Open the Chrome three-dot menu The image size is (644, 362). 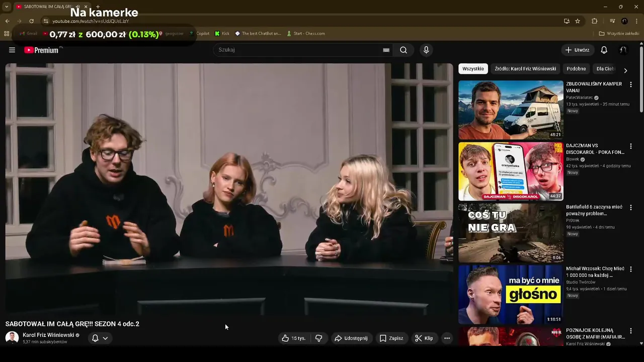(636, 21)
